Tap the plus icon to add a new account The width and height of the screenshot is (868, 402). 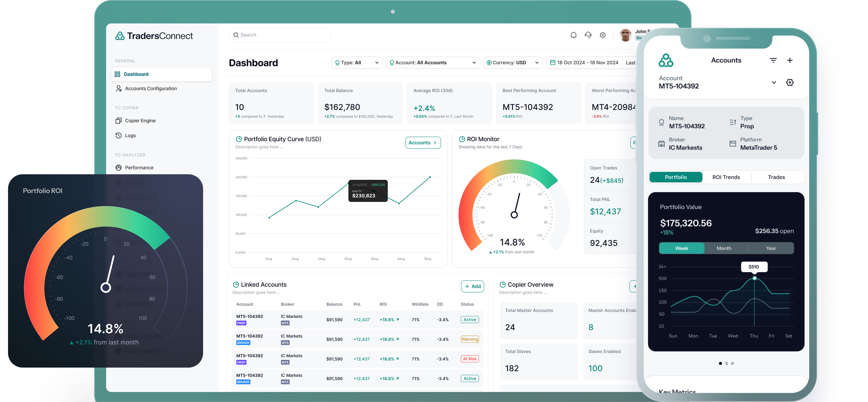coord(790,60)
